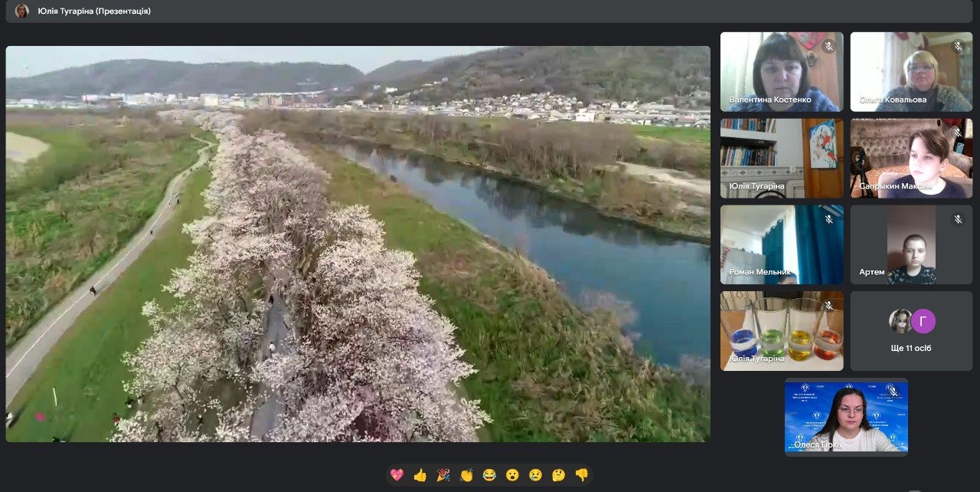Screen dimensions: 980x492
Task: Send the thumbs down reaction
Action: coord(582,475)
